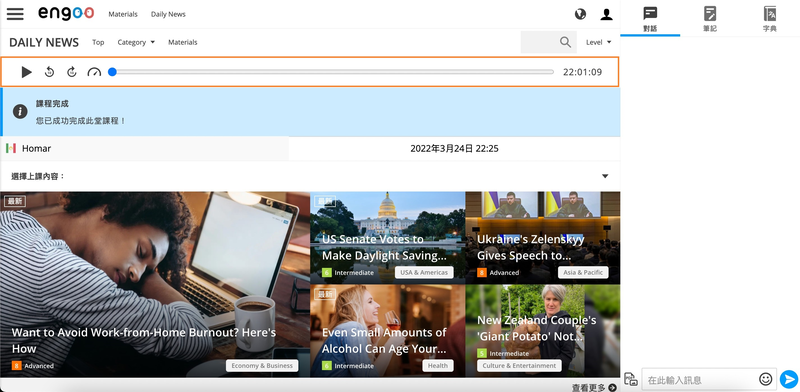
Task: Select the Top link
Action: [x=98, y=42]
